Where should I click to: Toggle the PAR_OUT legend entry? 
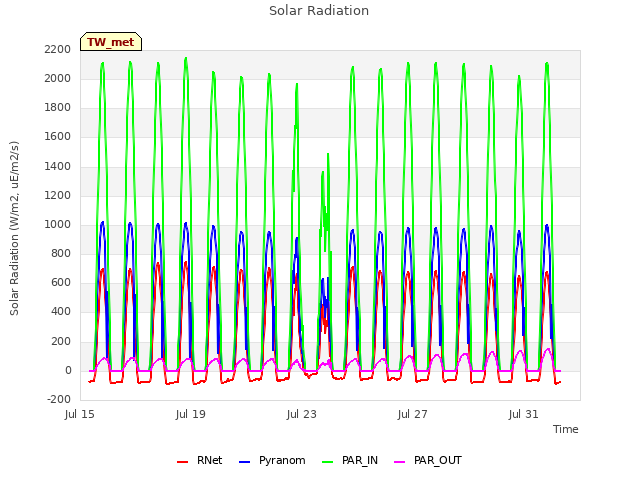coord(428,460)
